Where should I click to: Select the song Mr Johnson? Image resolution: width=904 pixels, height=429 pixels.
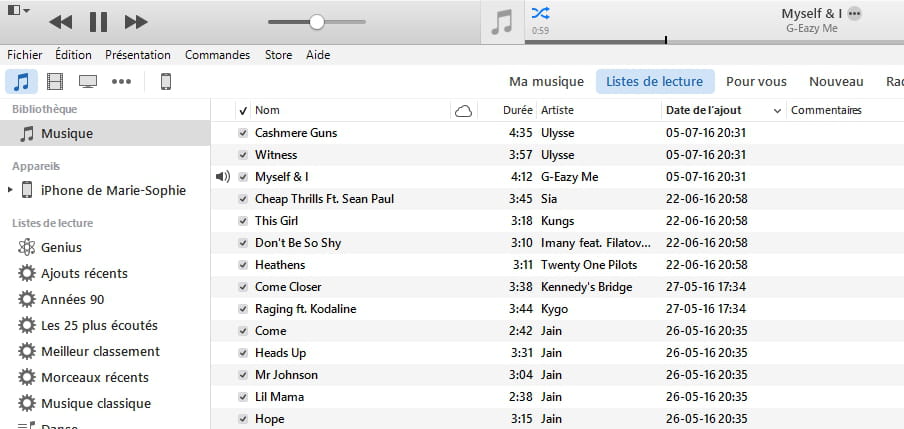[x=287, y=375]
